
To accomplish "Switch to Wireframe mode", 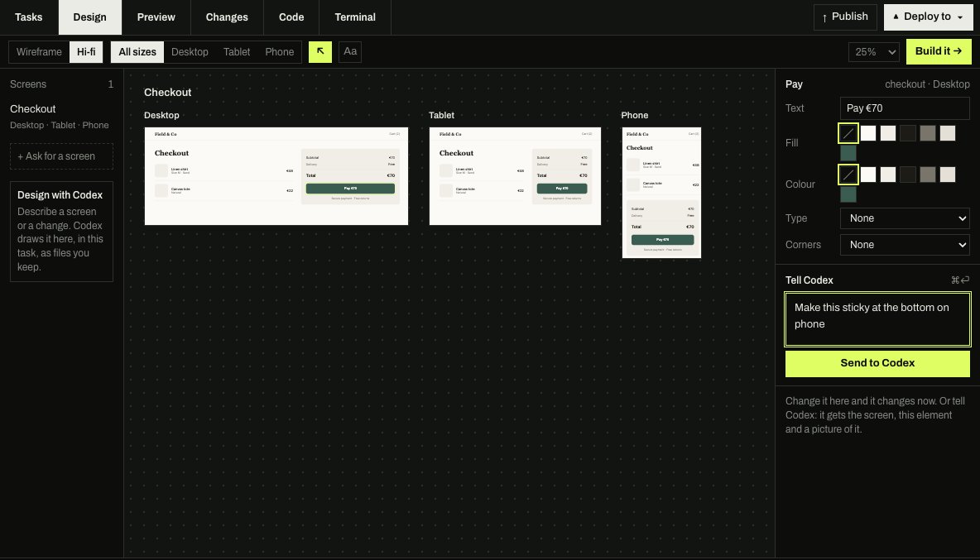I will [x=39, y=52].
